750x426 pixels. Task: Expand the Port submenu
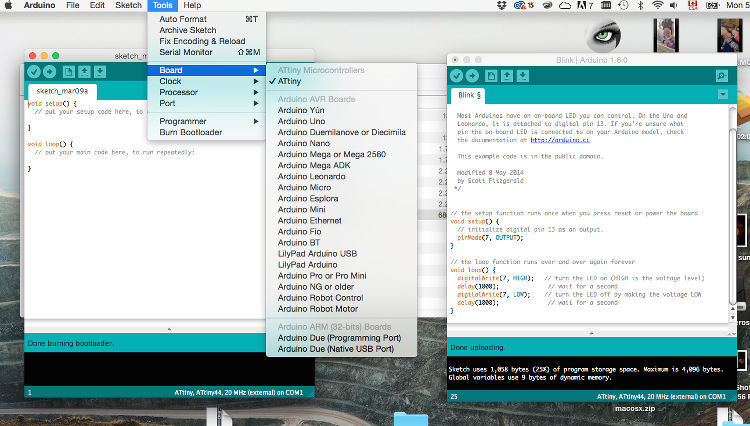pos(207,103)
